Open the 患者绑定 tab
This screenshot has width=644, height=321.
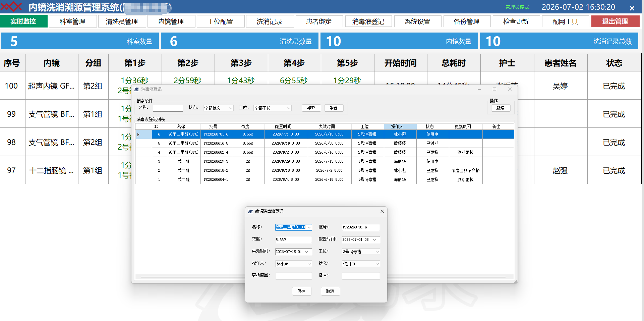click(319, 21)
